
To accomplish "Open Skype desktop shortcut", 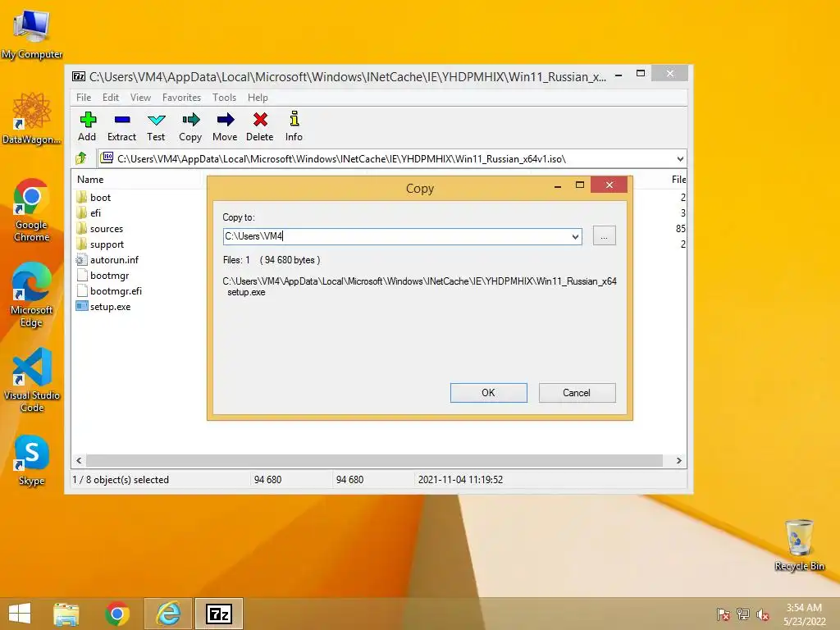I will [x=32, y=460].
